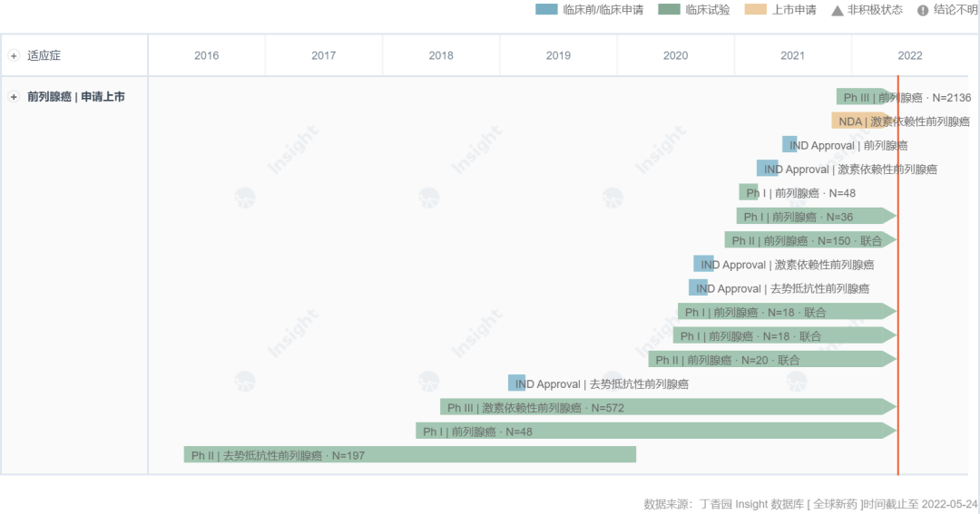Expand the 适应症 header plus icon
The height and width of the screenshot is (514, 980).
click(14, 55)
